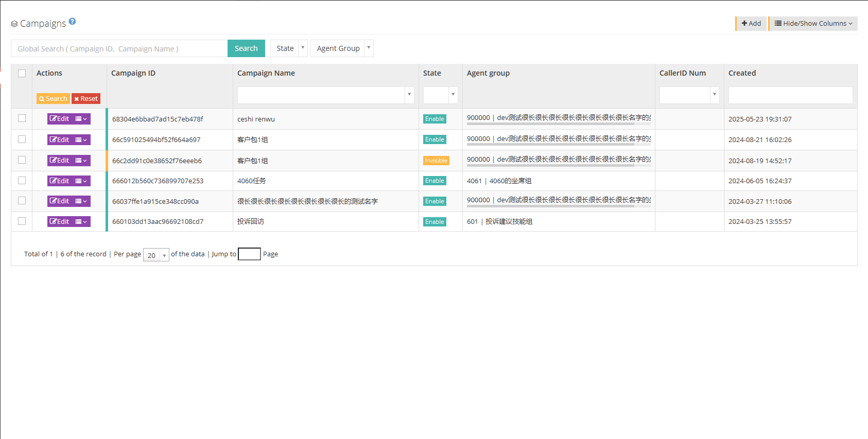
Task: Click the agent group scrollbar in ceshi renwu row
Action: 550,124
